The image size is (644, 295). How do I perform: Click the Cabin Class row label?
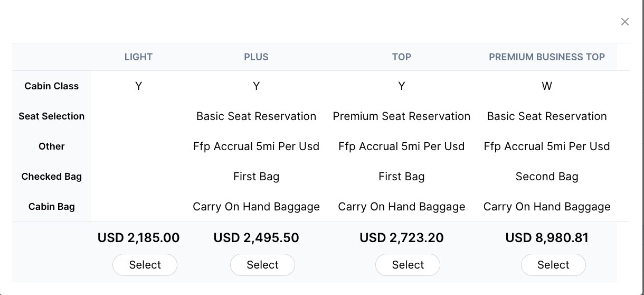tap(52, 86)
